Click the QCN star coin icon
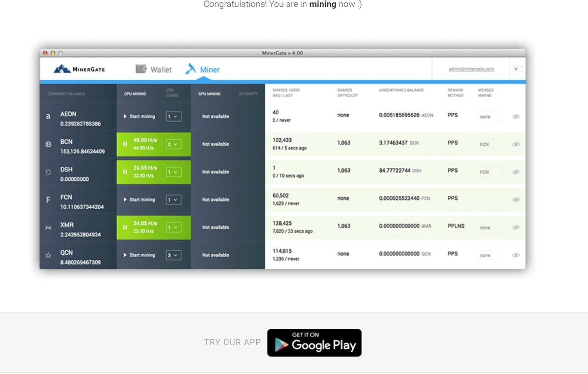 pyautogui.click(x=48, y=255)
